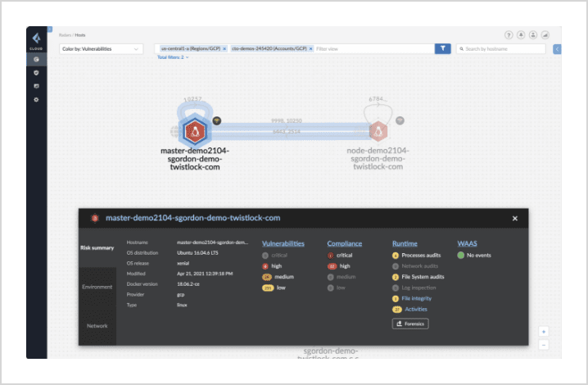Click the critical compliance count badge

[x=330, y=256]
